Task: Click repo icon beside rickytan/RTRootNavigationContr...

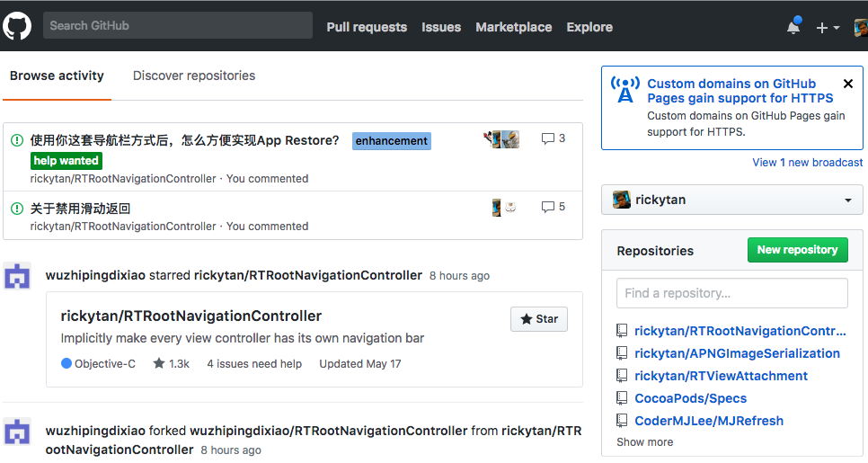Action: pyautogui.click(x=622, y=331)
